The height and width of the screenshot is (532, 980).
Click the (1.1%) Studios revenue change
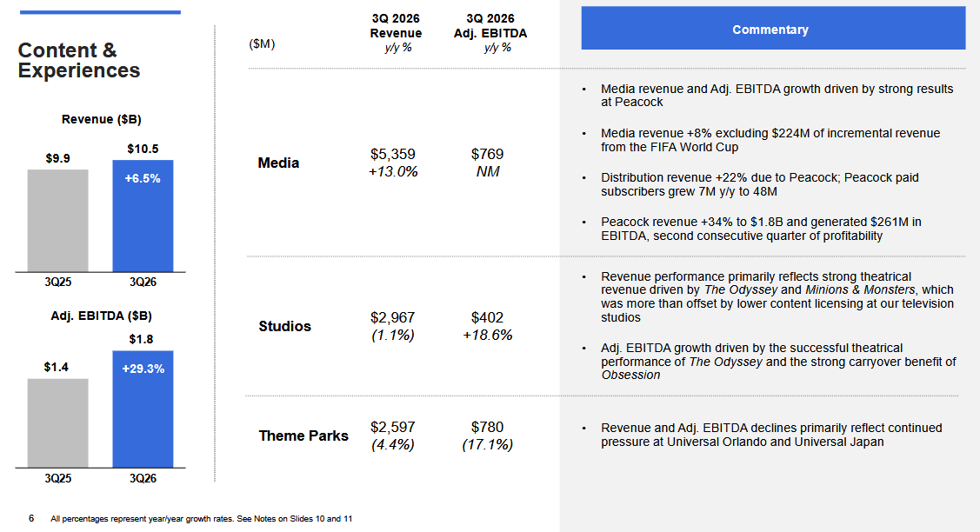[393, 335]
